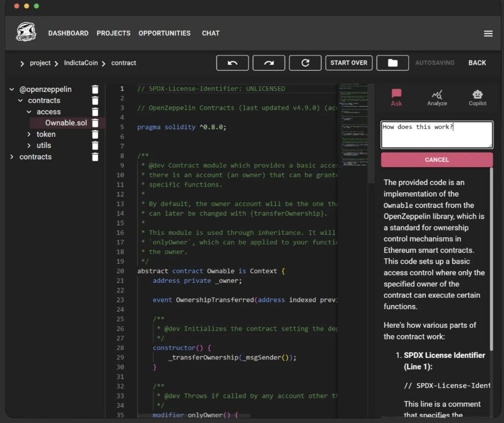Click the CoinForge logo icon
The height and width of the screenshot is (423, 504).
coord(26,32)
